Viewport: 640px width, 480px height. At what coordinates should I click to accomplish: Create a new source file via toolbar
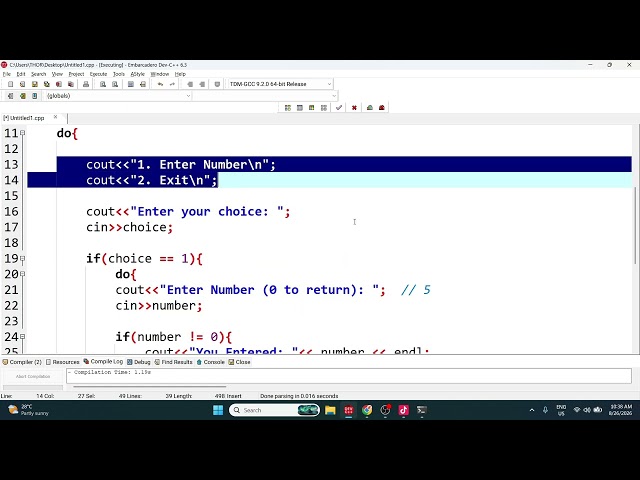pyautogui.click(x=11, y=84)
